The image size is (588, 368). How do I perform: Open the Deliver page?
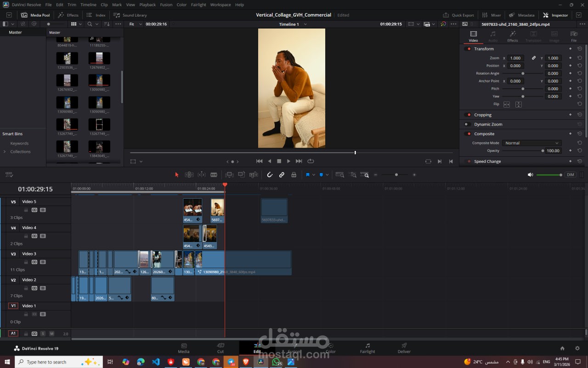click(x=404, y=348)
